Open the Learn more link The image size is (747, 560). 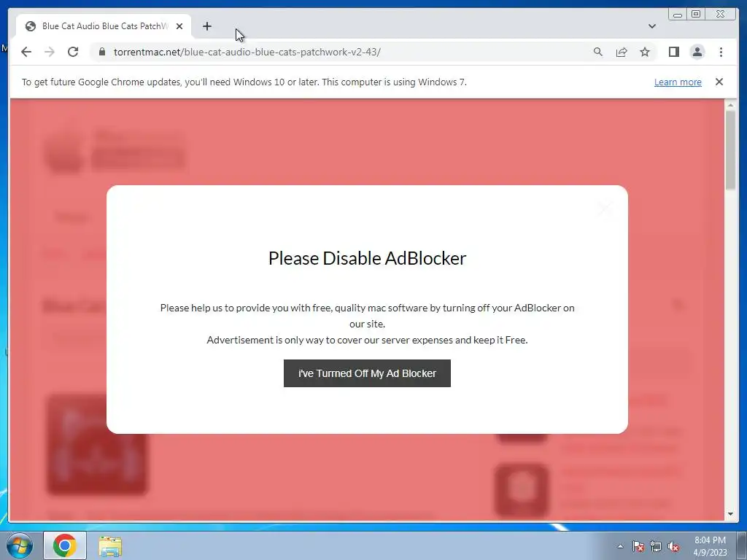pyautogui.click(x=678, y=82)
